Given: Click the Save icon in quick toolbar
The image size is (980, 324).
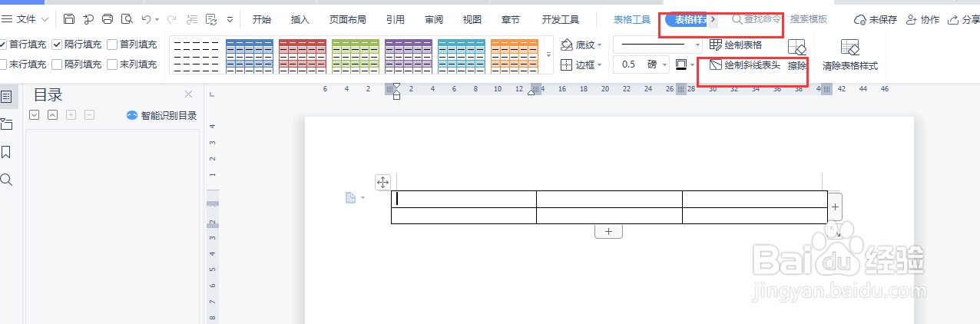Looking at the screenshot, I should point(69,18).
